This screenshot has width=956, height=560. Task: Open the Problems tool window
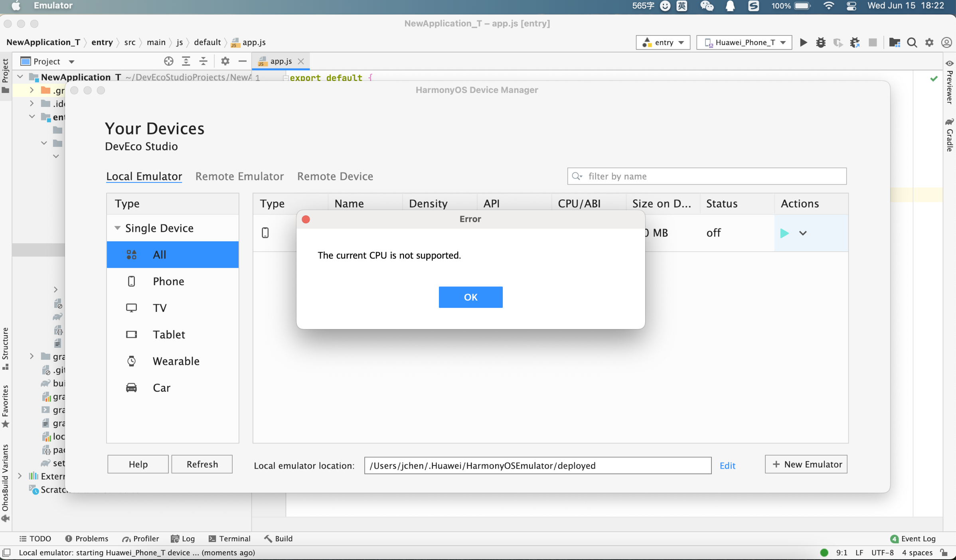[87, 538]
